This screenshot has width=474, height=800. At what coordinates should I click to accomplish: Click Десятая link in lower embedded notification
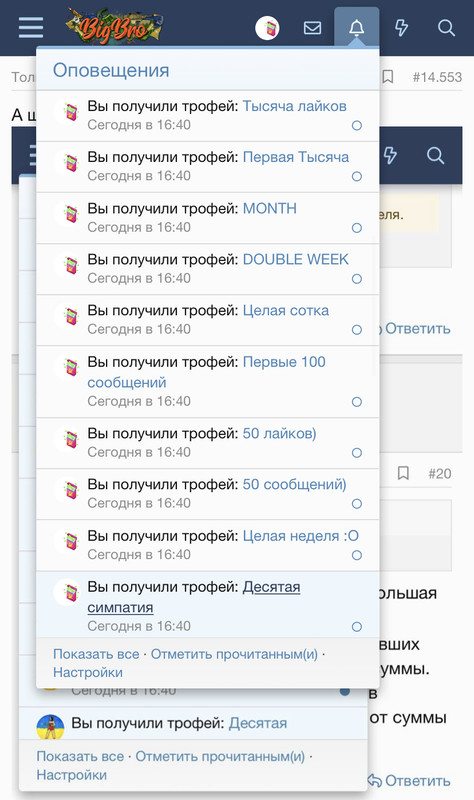pos(258,723)
